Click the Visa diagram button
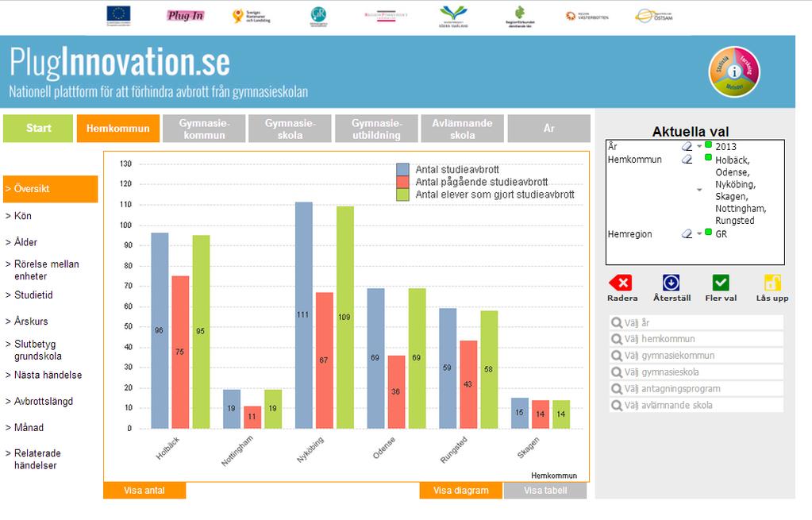Image resolution: width=812 pixels, height=520 pixels. tap(461, 491)
